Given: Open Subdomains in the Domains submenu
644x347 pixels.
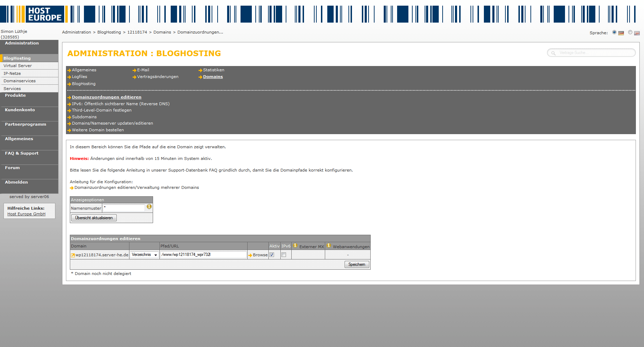Looking at the screenshot, I should (84, 117).
